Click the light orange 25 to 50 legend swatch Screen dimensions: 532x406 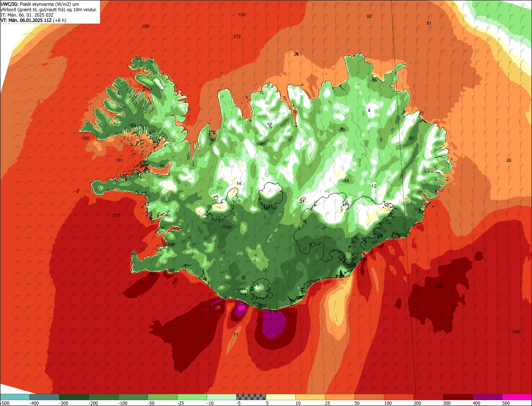(339, 397)
